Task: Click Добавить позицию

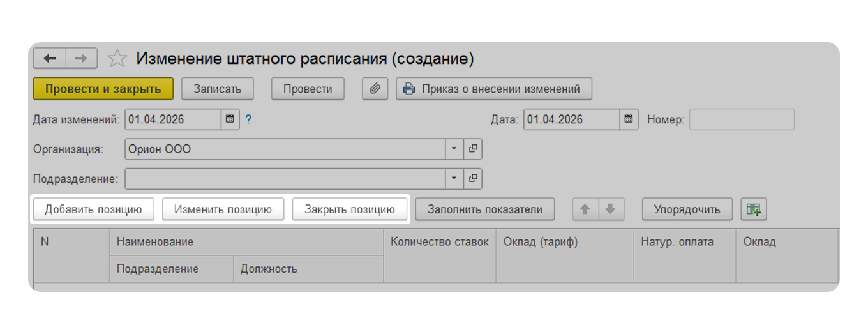Action: [x=94, y=209]
